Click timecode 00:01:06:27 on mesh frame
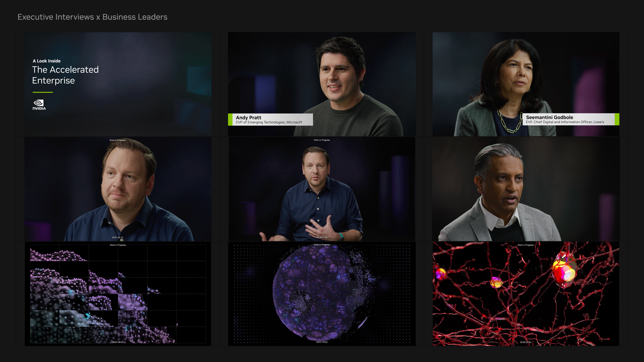Screen dimensions: 644x362 tap(118, 342)
